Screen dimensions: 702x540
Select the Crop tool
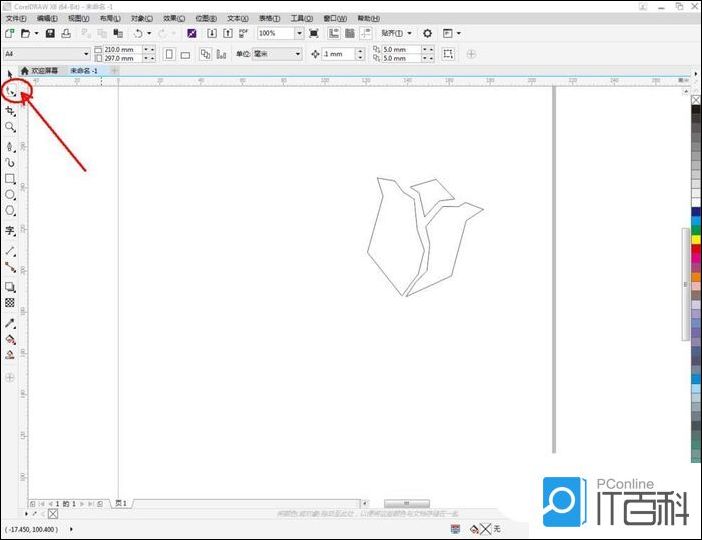10,110
